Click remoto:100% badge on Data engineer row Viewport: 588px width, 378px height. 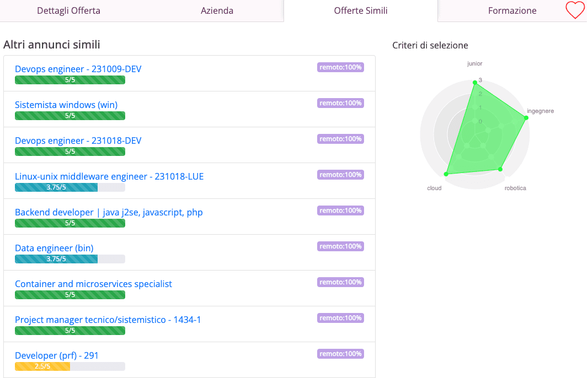pyautogui.click(x=340, y=246)
